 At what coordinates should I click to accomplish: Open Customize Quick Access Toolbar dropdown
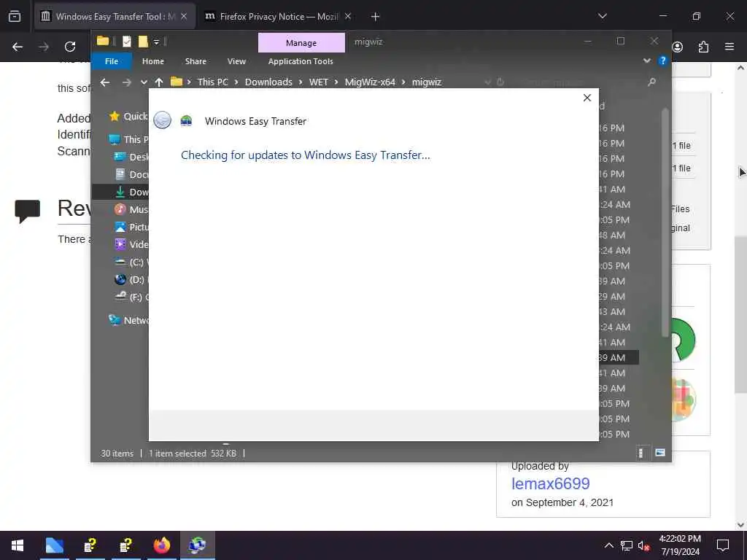point(156,42)
